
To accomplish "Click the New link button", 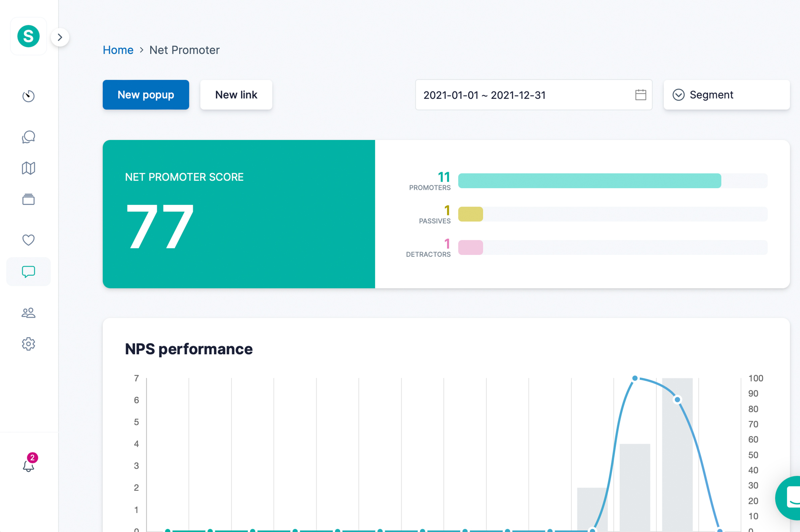I will (236, 95).
